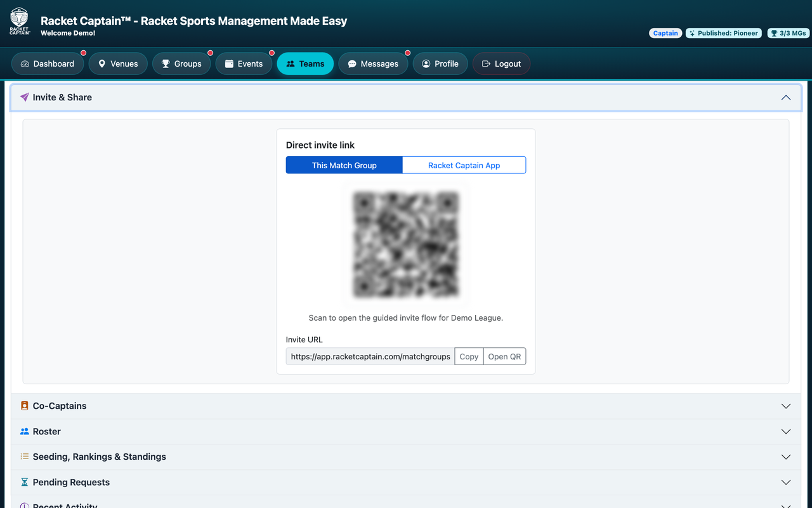Screen dimensions: 812x508
Task: Click the 'Scan to open the guided invite flow' text
Action: 406,317
